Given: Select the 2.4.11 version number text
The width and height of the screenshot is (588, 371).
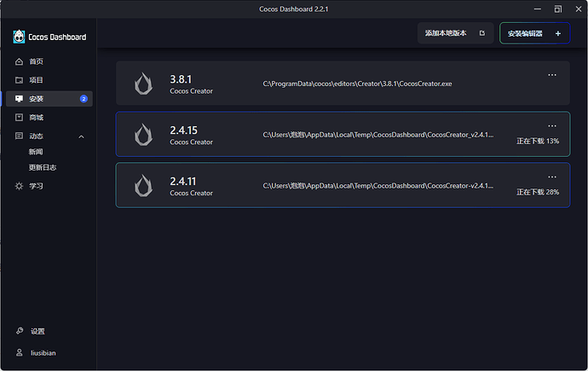Looking at the screenshot, I should click(x=183, y=182).
